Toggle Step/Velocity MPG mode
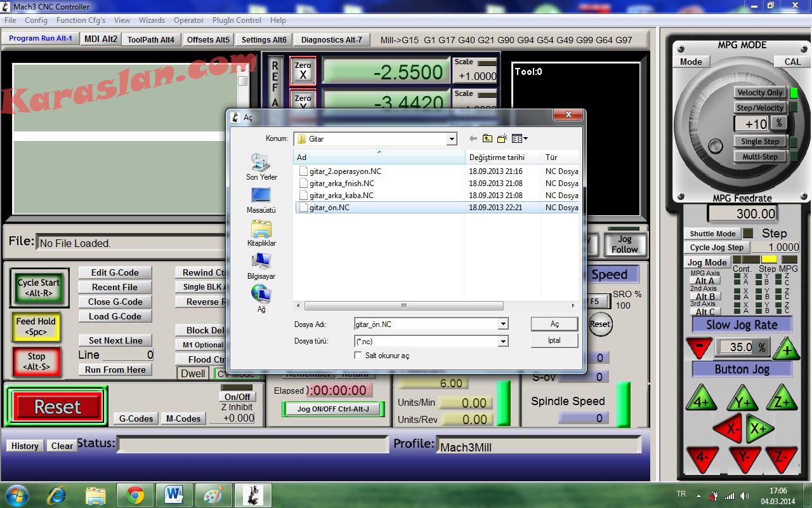 760,108
